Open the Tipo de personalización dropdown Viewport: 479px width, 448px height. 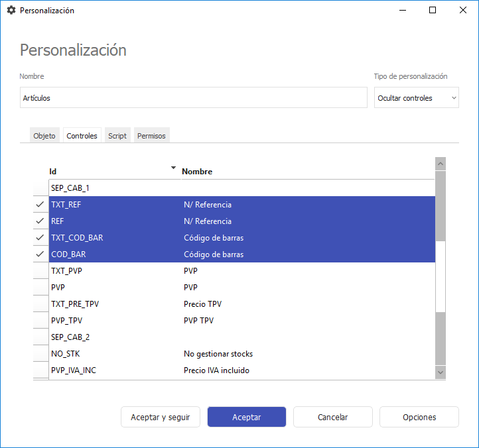pos(416,98)
